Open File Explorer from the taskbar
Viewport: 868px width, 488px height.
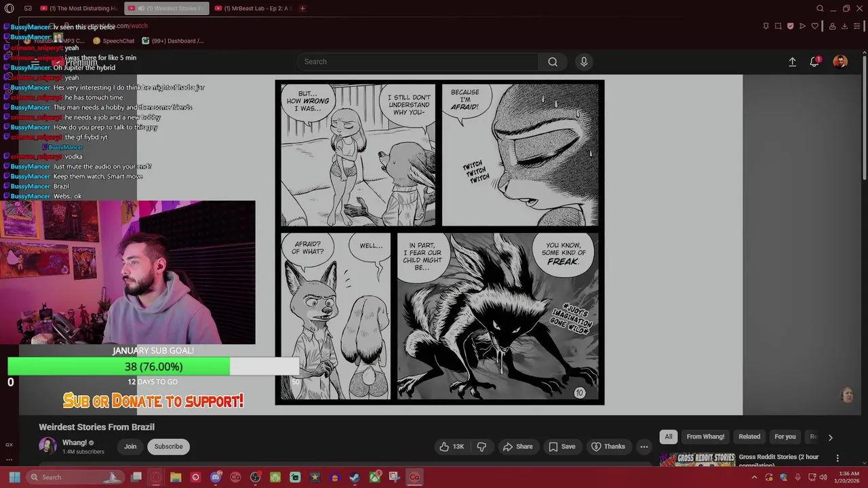click(176, 477)
